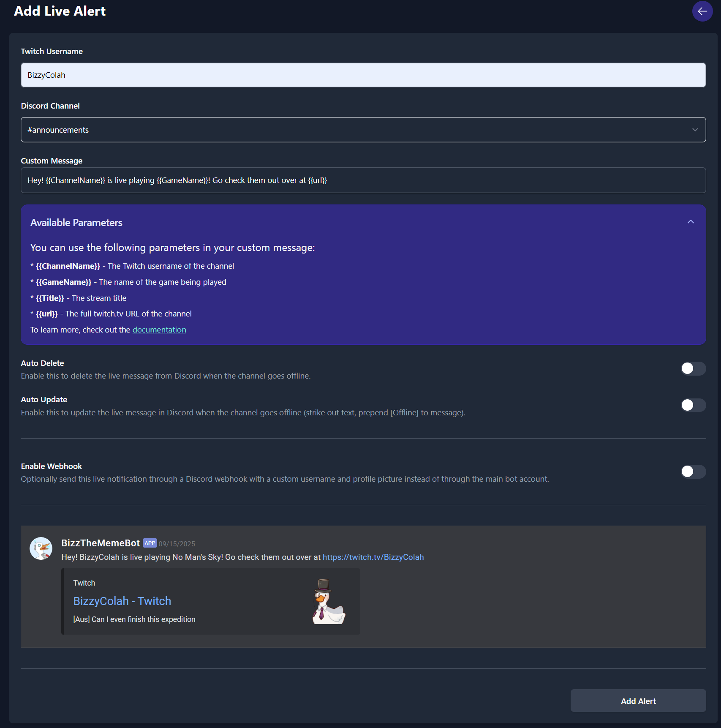Collapse the Available Parameters panel
Image resolution: width=721 pixels, height=728 pixels.
click(691, 222)
